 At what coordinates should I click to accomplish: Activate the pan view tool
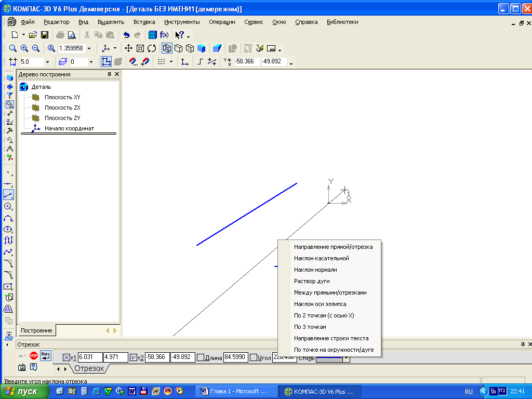[x=128, y=48]
